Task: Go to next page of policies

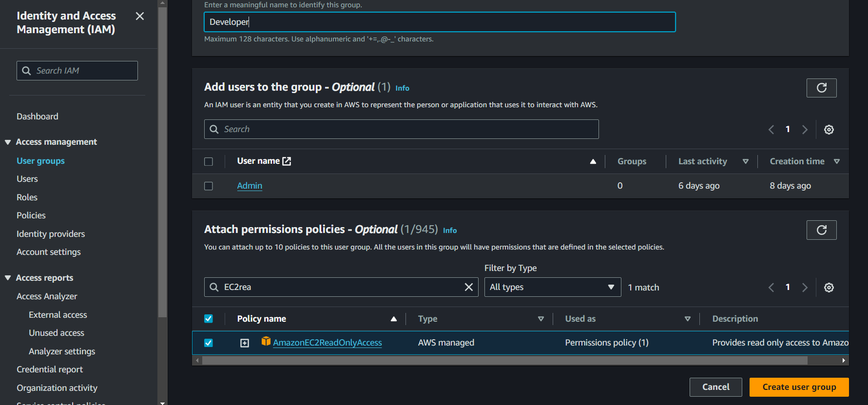Action: click(x=805, y=288)
